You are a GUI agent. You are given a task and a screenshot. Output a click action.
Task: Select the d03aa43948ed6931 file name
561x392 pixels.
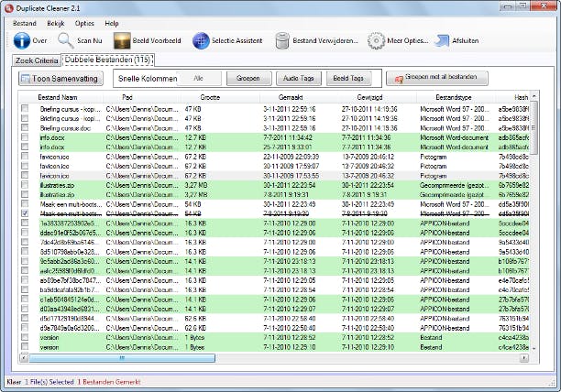point(70,309)
